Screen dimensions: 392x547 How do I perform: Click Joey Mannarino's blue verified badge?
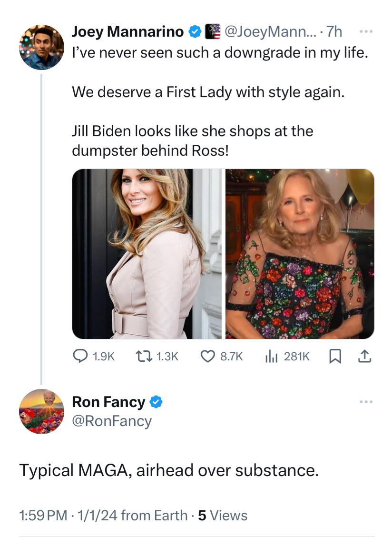(195, 31)
